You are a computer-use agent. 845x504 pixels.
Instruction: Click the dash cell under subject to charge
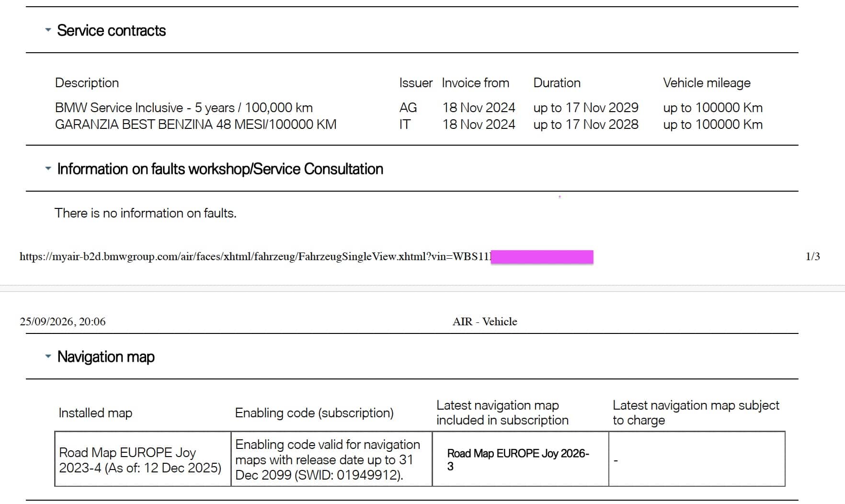(697, 459)
